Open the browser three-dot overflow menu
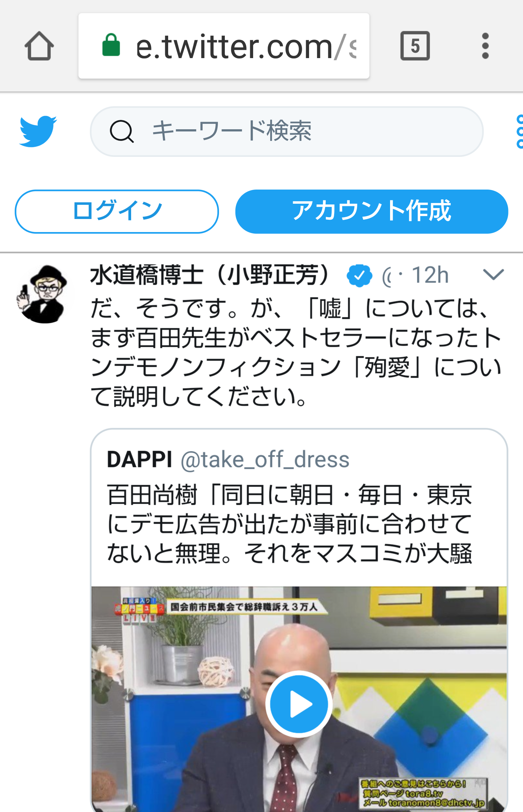This screenshot has height=812, width=523. (485, 46)
